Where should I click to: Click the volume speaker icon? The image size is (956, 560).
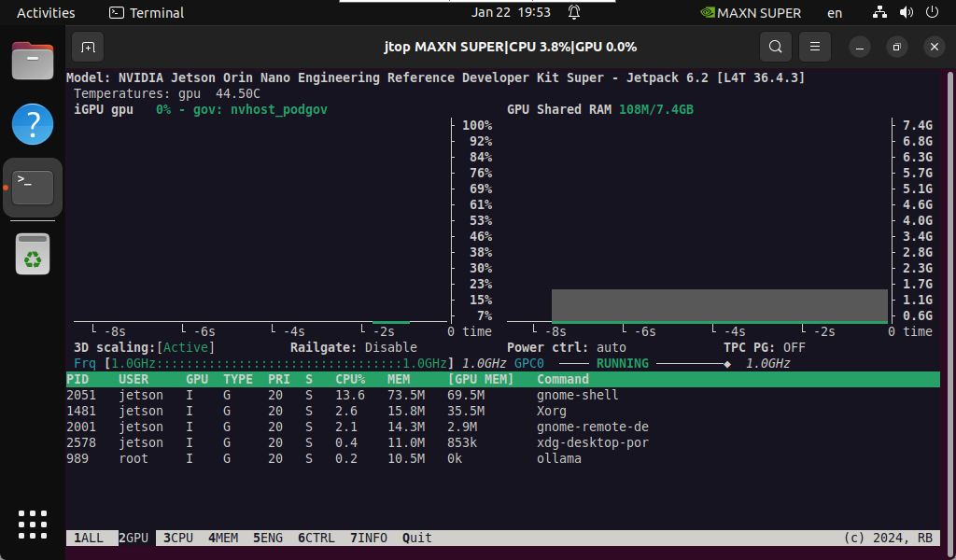[x=906, y=13]
